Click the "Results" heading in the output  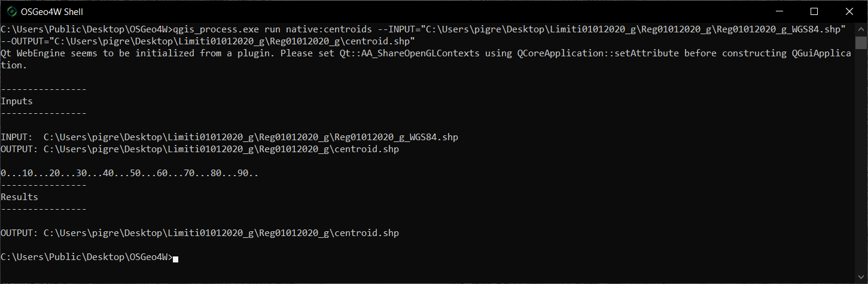point(19,197)
